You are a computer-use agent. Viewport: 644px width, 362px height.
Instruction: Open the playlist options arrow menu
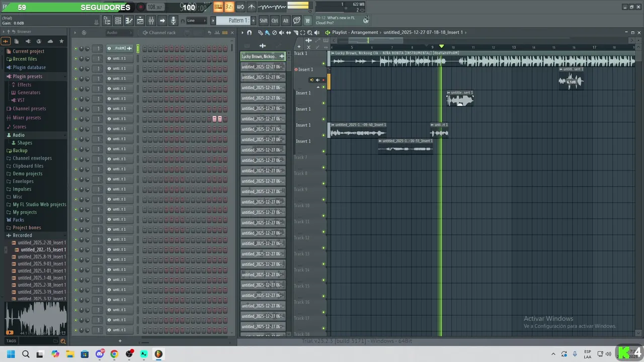point(242,33)
